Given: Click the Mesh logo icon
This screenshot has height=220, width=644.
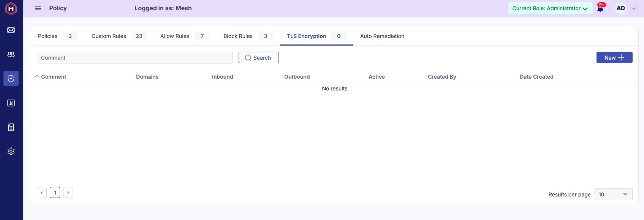Looking at the screenshot, I should pyautogui.click(x=11, y=8).
